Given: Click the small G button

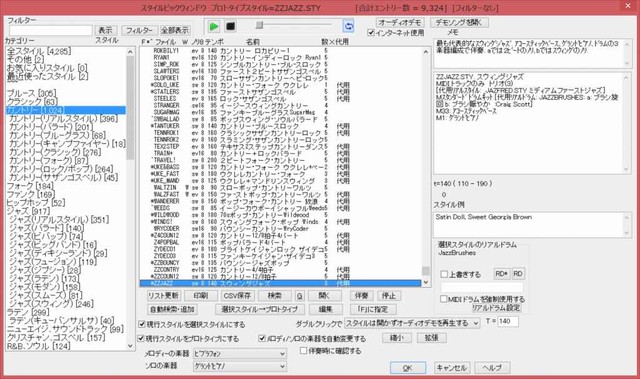Looking at the screenshot, I should coord(300,296).
